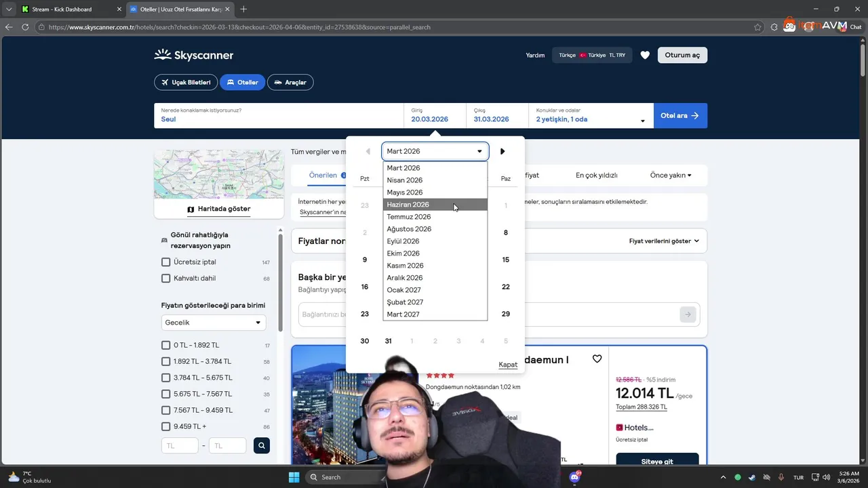Viewport: 868px width, 488px height.
Task: Select Ağustos 2026 from month list
Action: click(x=435, y=229)
